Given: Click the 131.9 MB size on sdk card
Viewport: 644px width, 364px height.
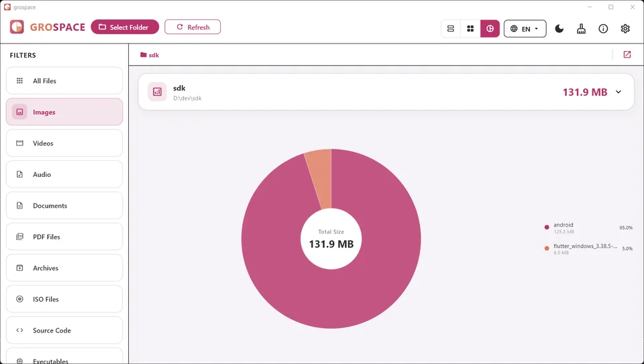Looking at the screenshot, I should coord(585,92).
